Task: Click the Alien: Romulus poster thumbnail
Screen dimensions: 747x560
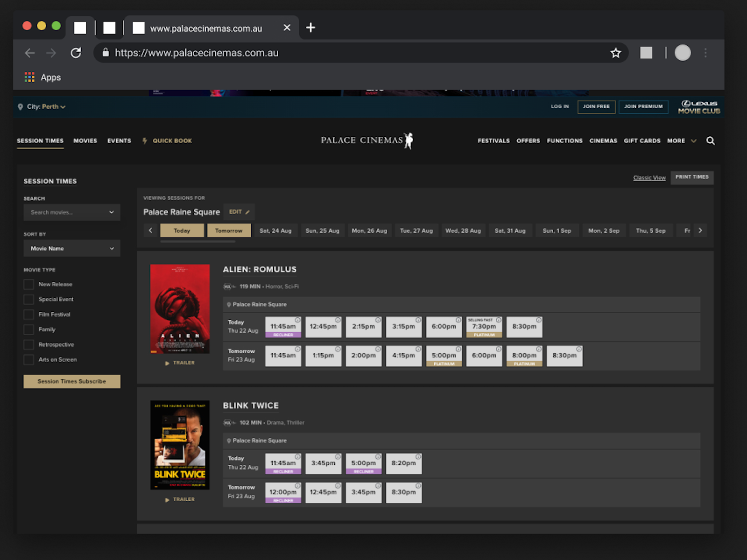Action: (180, 308)
